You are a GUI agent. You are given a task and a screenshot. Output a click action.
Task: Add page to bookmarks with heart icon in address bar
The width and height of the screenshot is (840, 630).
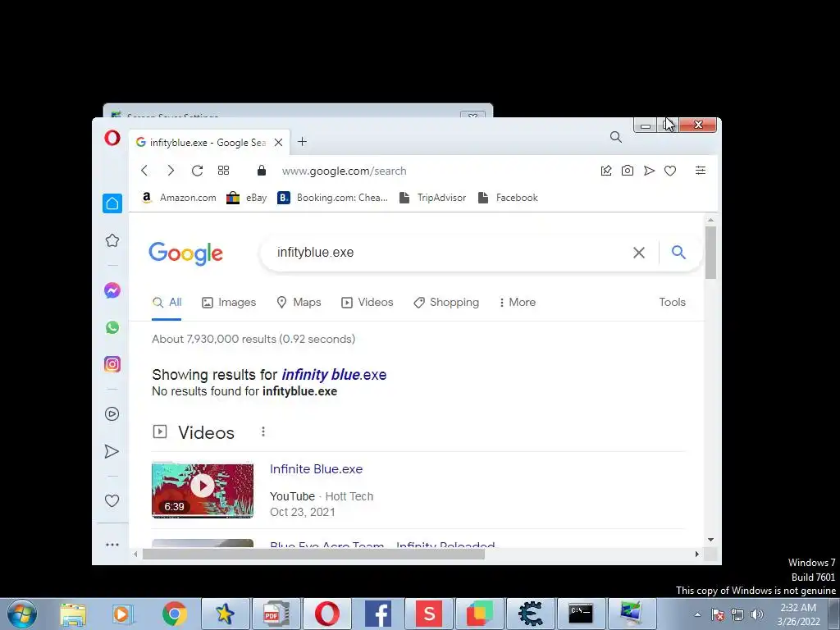(670, 171)
